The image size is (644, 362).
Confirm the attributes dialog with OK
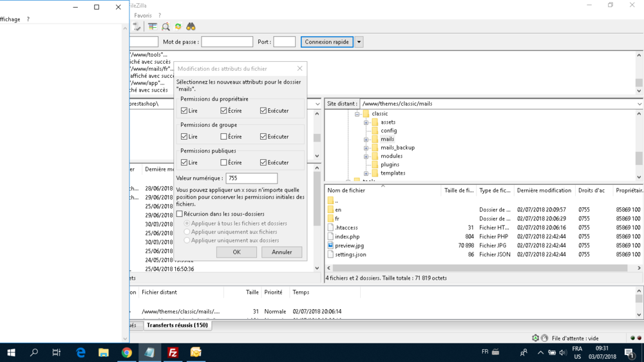[236, 252]
